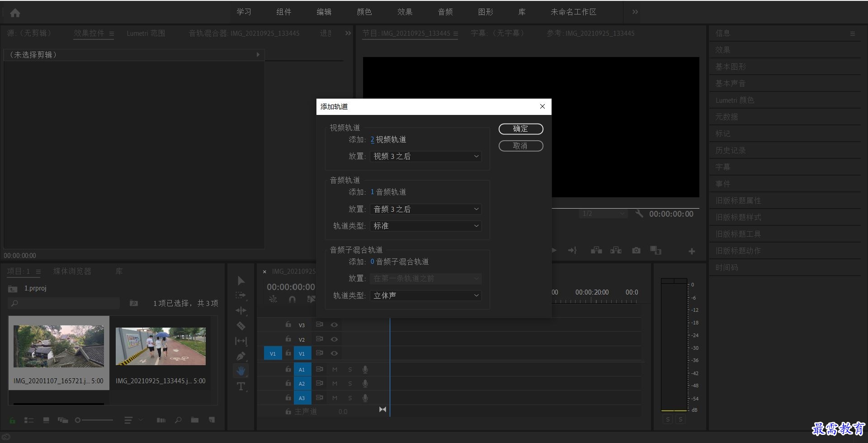The image size is (868, 443).
Task: Switch project panel to list view
Action: 29,420
